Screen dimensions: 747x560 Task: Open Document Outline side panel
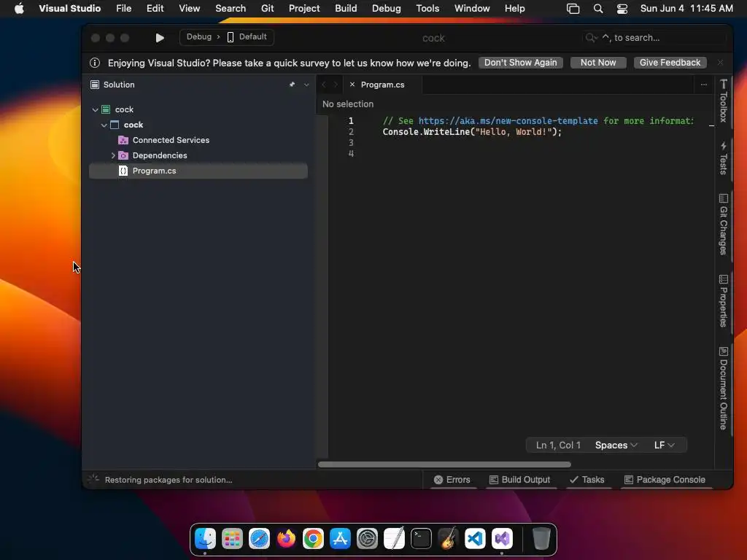click(723, 388)
